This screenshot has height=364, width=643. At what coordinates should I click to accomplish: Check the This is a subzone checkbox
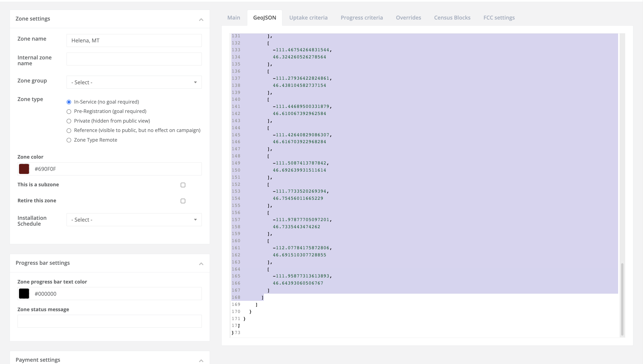[183, 185]
